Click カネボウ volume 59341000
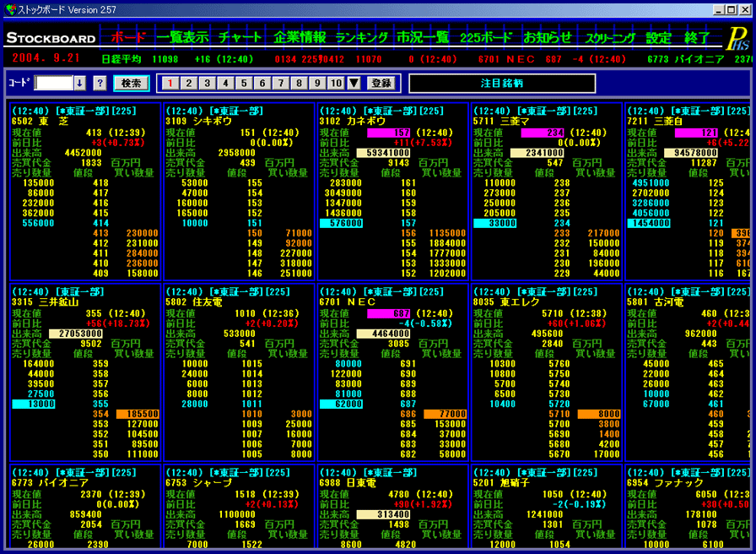756x554 pixels. click(x=383, y=153)
